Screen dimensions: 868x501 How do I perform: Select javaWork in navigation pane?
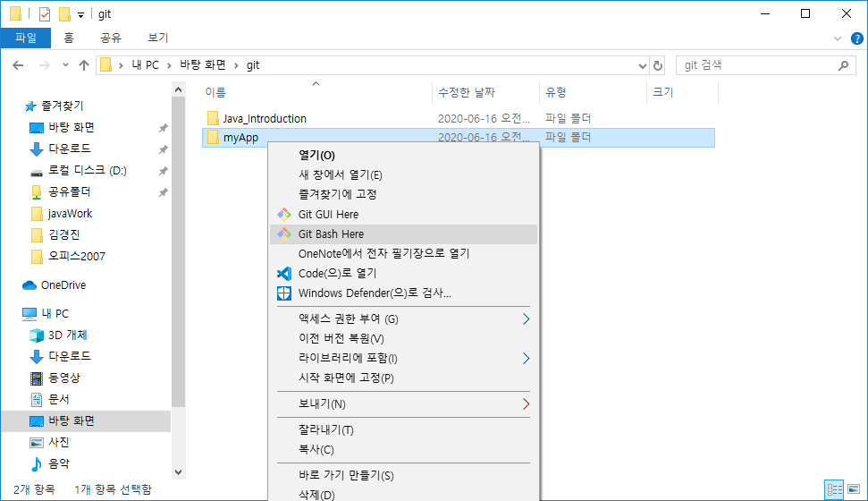(70, 213)
